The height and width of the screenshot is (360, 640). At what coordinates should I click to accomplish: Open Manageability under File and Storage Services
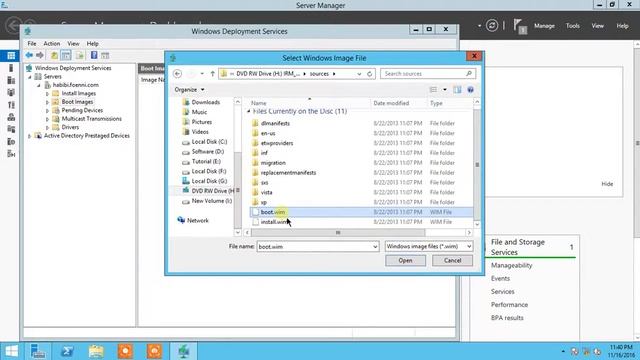511,265
